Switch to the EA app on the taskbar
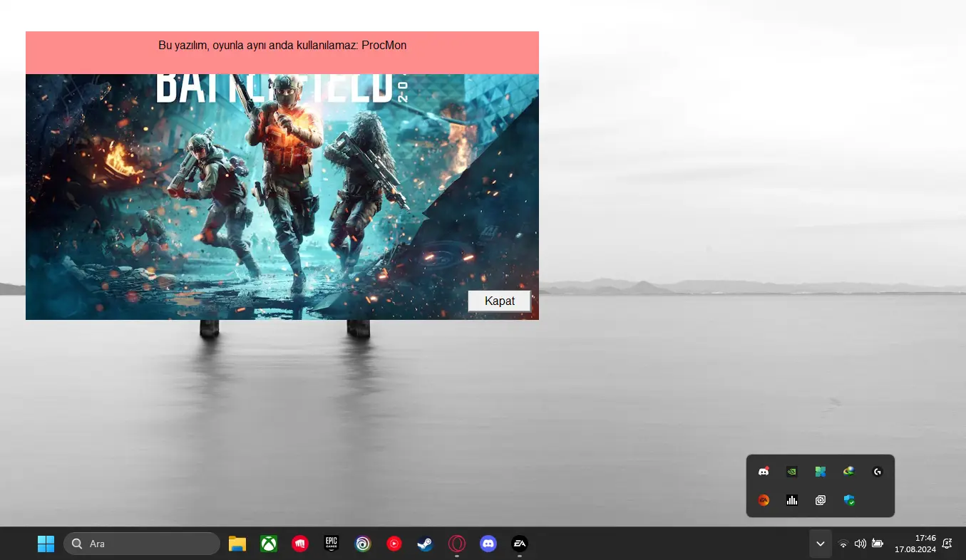 tap(520, 544)
